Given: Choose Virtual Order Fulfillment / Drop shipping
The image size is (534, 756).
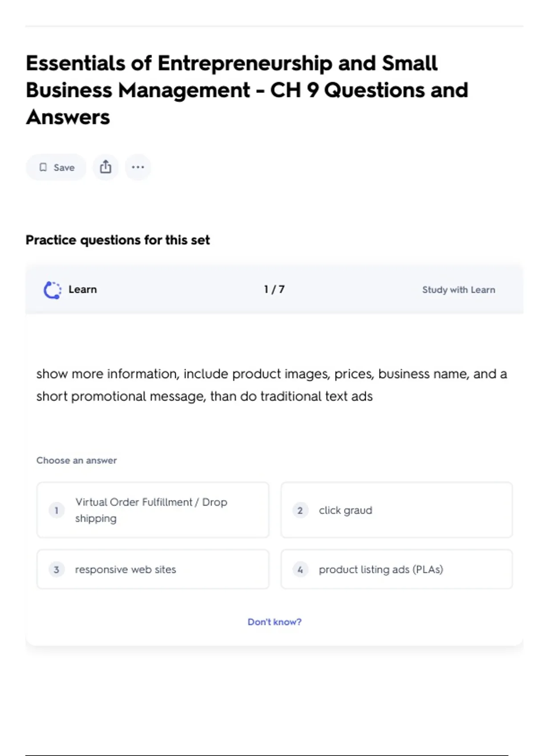Looking at the screenshot, I should pos(153,510).
